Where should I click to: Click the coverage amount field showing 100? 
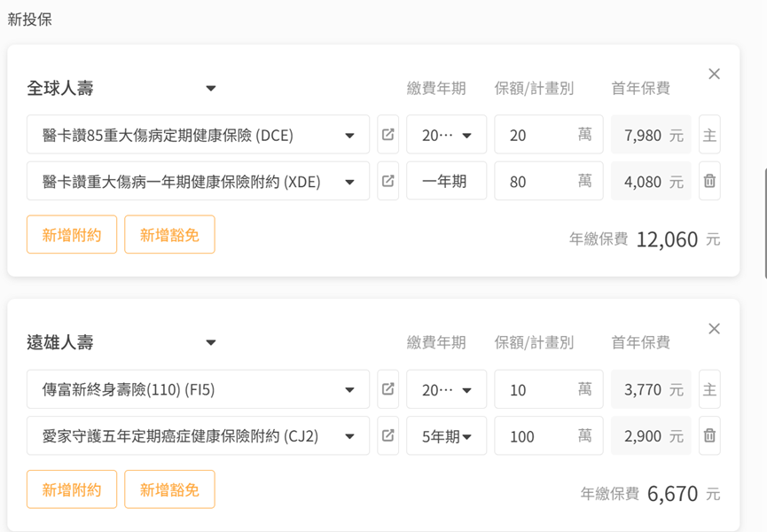click(536, 436)
